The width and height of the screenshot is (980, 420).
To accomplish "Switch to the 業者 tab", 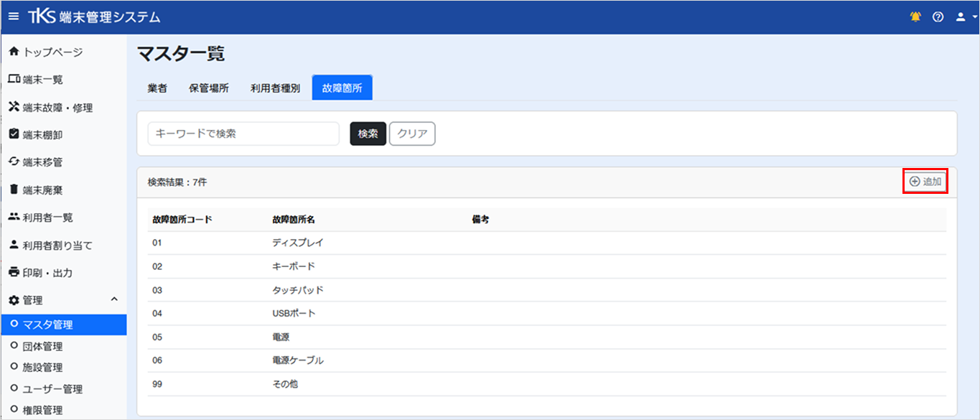I will [x=157, y=88].
